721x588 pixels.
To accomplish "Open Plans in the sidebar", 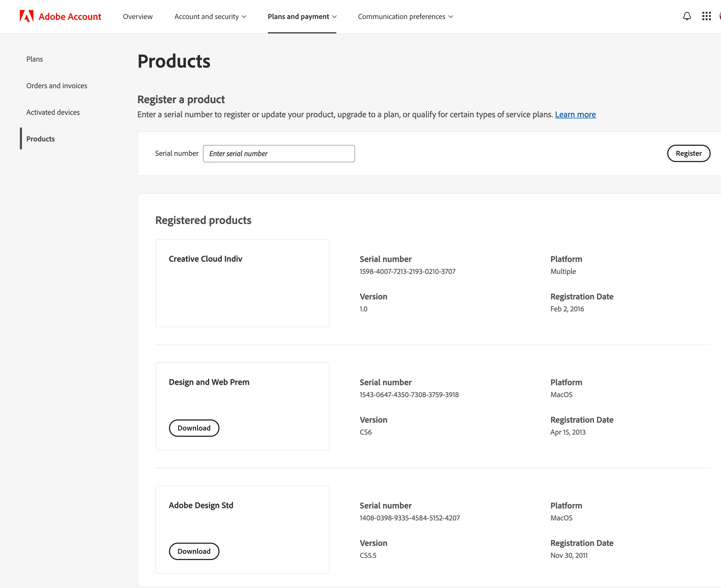I will coord(35,59).
